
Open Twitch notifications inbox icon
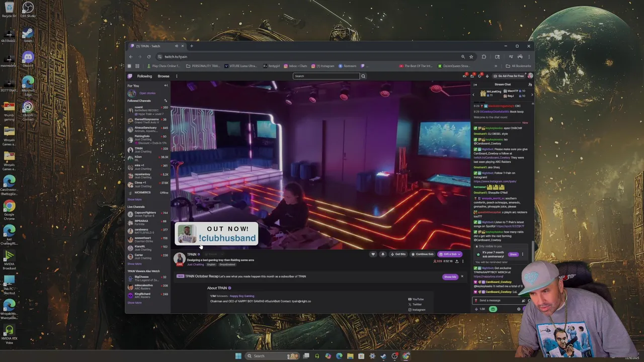click(472, 76)
